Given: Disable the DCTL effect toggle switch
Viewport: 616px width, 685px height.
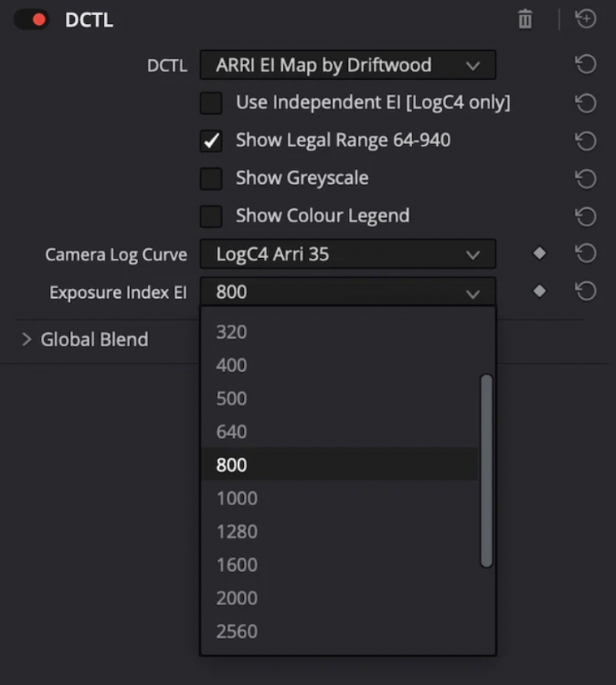Looking at the screenshot, I should point(32,20).
